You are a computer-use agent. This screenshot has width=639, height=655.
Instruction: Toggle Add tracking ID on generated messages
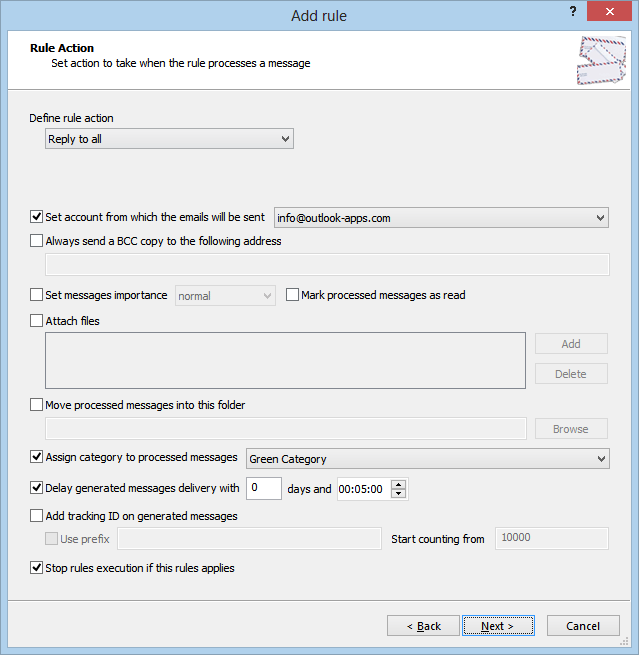[36, 515]
